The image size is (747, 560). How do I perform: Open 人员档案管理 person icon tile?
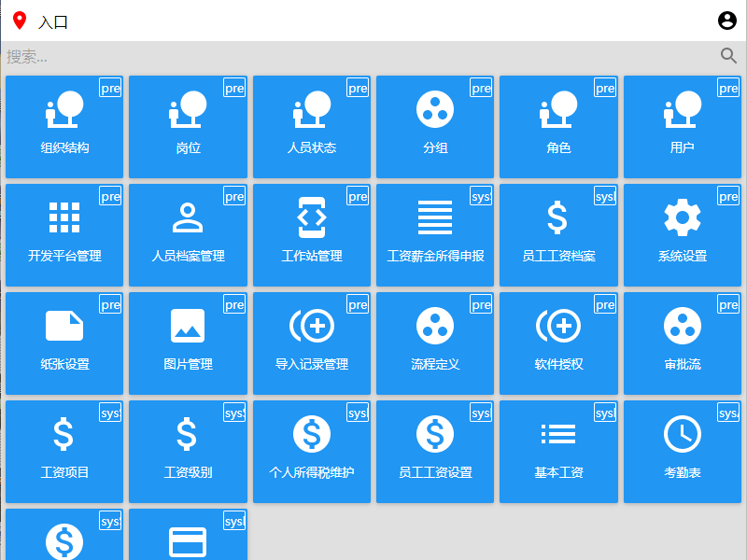tap(188, 235)
